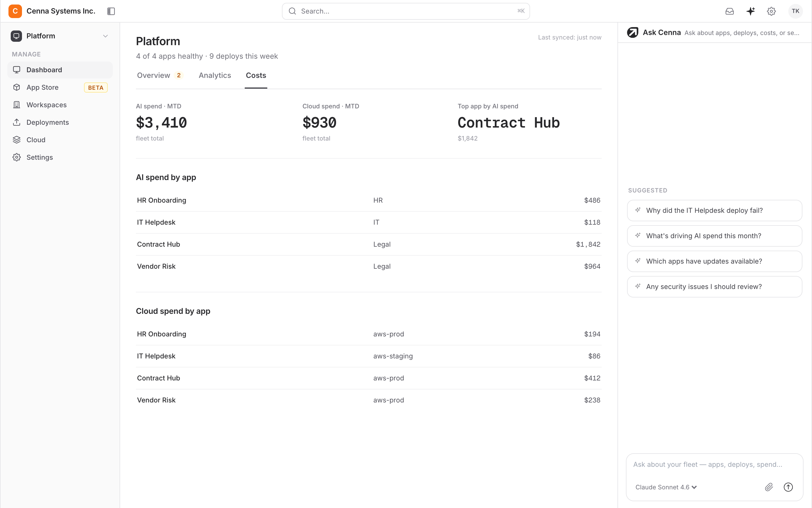Open the inbox tray icon
The image size is (812, 508).
pyautogui.click(x=729, y=11)
